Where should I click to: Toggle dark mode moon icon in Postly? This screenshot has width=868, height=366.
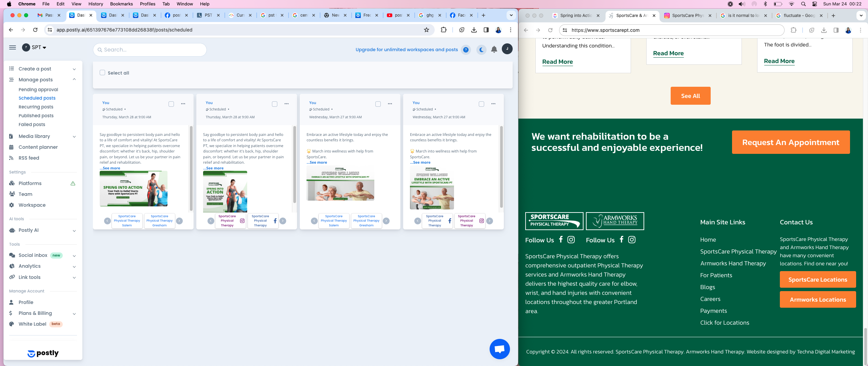coord(481,50)
